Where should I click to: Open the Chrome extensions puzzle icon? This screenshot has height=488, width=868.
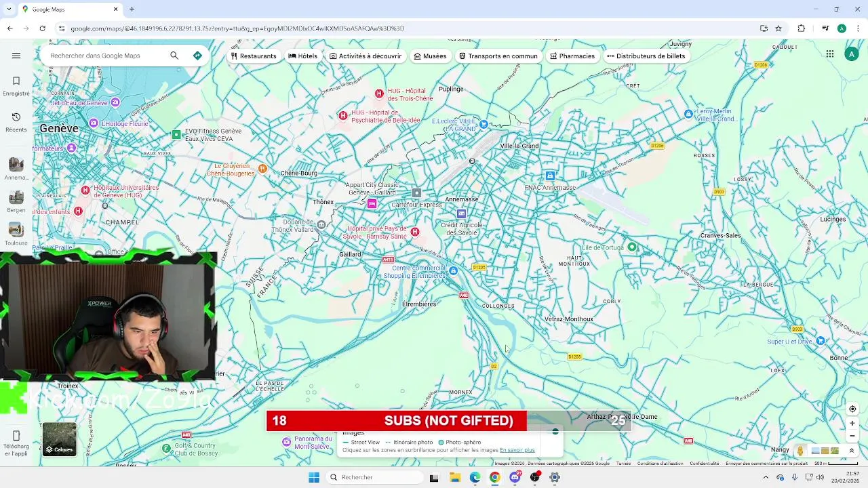802,28
